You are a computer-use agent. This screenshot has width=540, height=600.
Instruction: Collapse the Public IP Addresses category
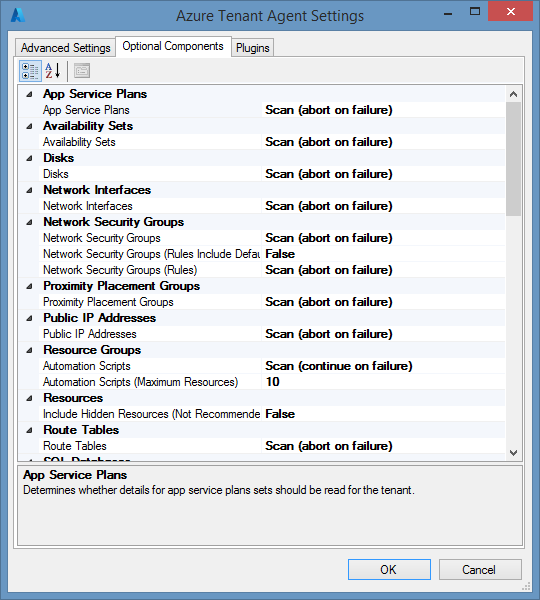click(x=29, y=318)
